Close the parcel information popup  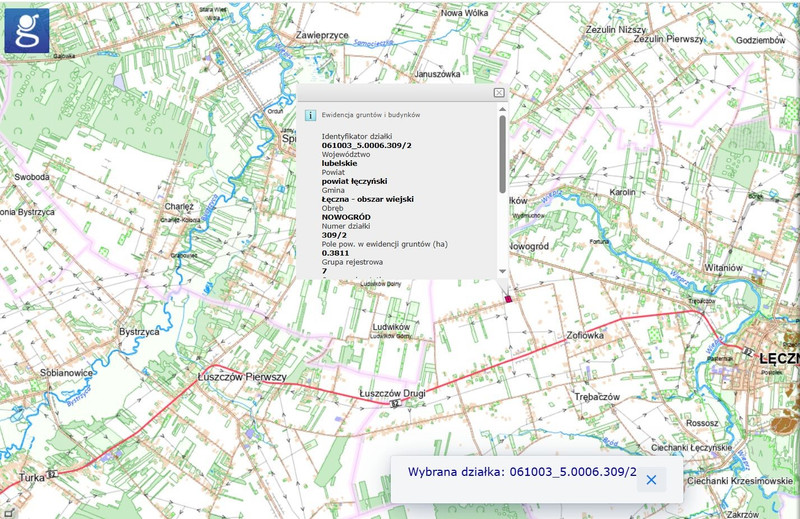point(499,92)
